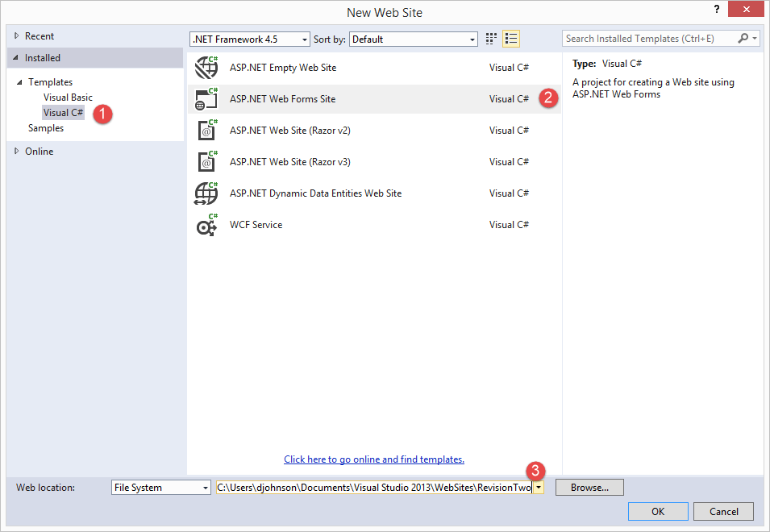This screenshot has width=770, height=532.
Task: Open the .NET Framework 4.5 dropdown
Action: click(249, 39)
